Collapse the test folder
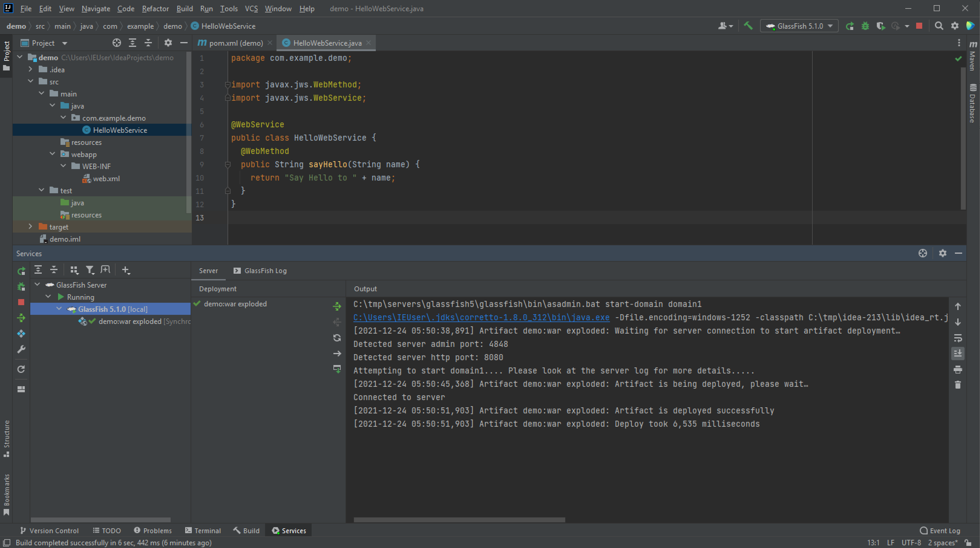This screenshot has width=980, height=548. (x=41, y=190)
